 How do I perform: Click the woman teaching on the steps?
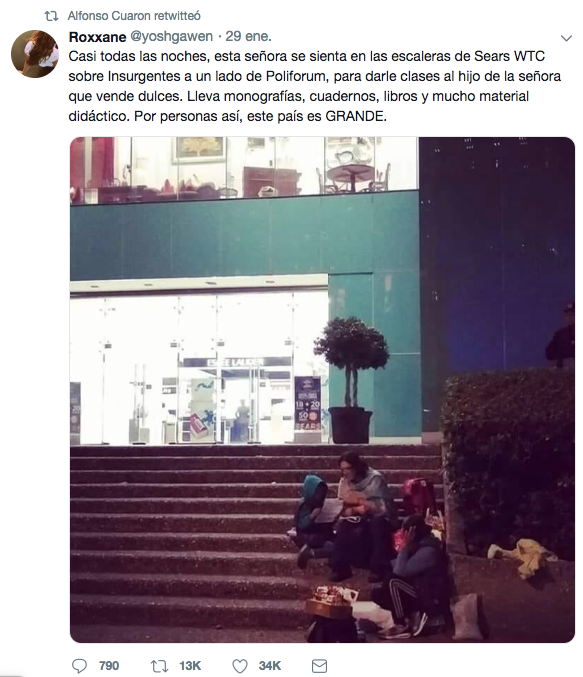[361, 514]
